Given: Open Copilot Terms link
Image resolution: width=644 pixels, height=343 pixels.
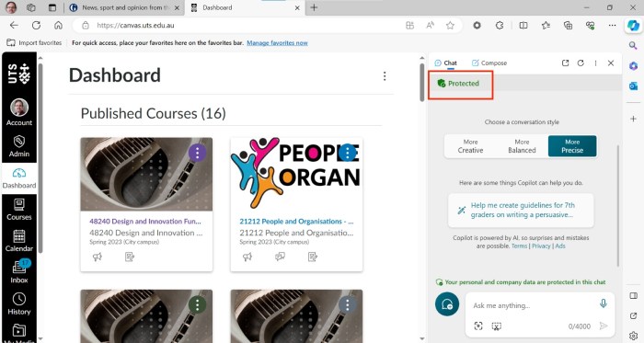Looking at the screenshot, I should click(x=519, y=246).
